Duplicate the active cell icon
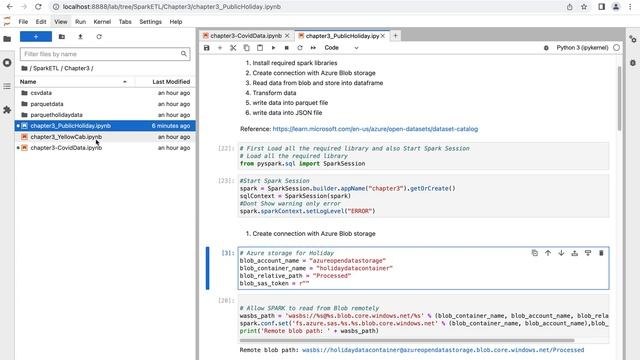 click(535, 253)
